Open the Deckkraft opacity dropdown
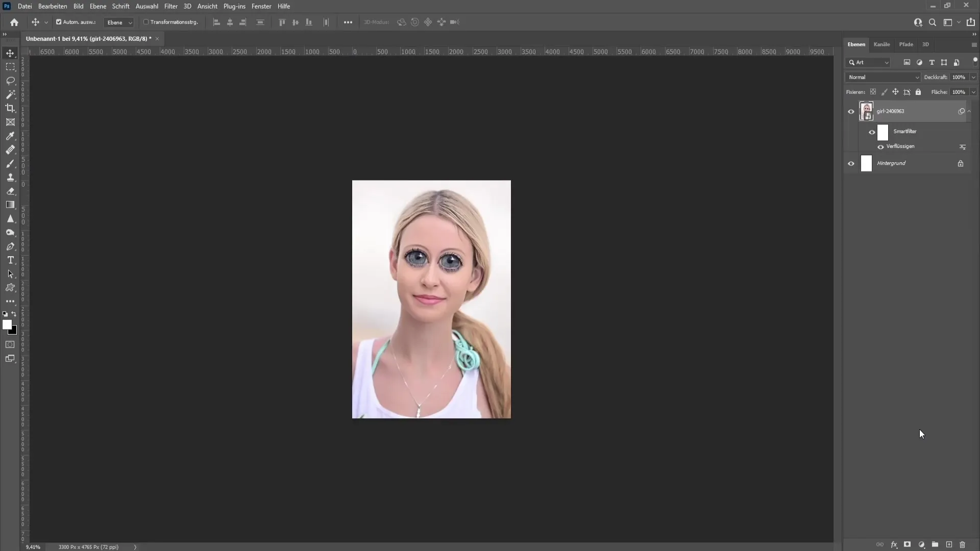Screen dimensions: 980x551 coord(970,77)
